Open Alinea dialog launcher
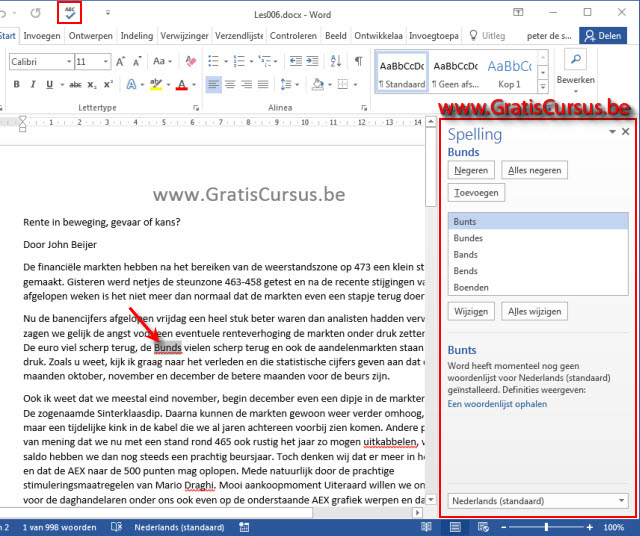 (364, 108)
